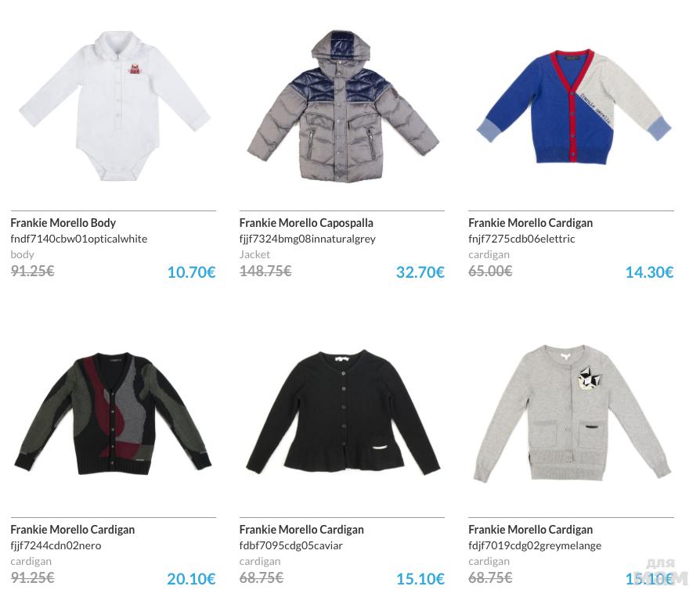700x597 pixels.
Task: Click the Jacket category label
Action: click(x=254, y=254)
